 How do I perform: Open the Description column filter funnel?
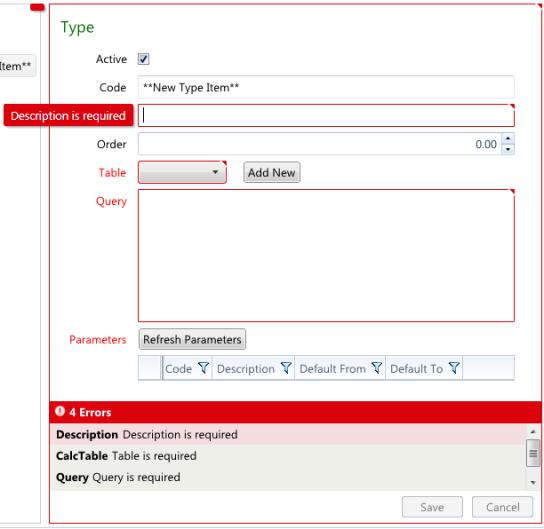click(x=286, y=368)
